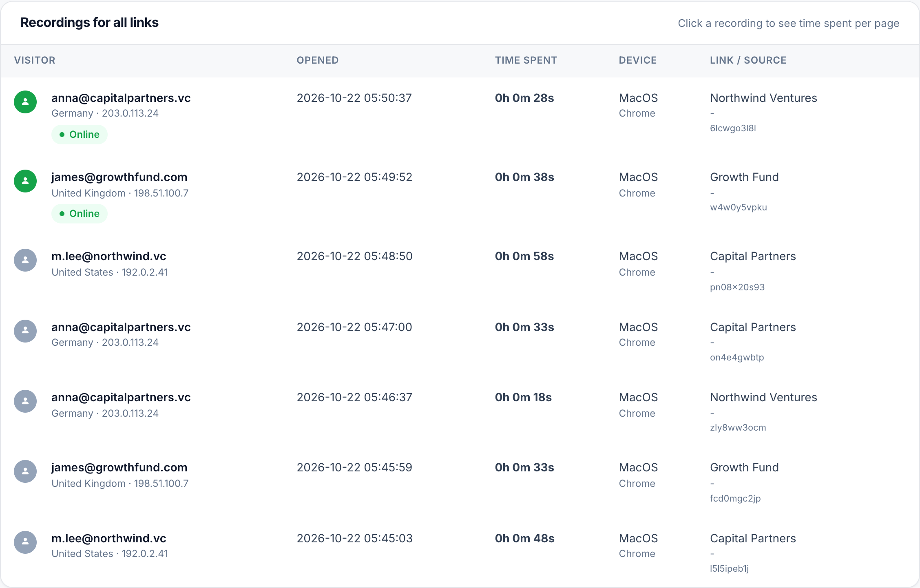Click green avatar beside james@growthfund.com online row
Viewport: 920px width, 588px height.
(x=25, y=181)
